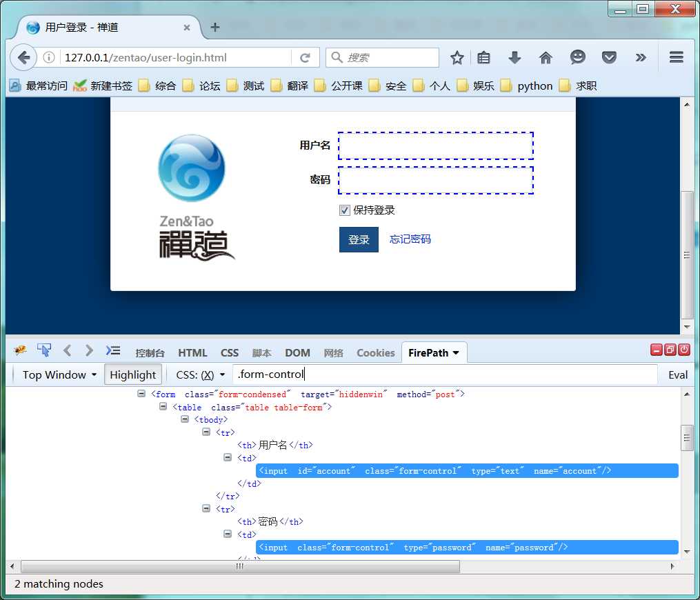Collapse the form-condensed form node
This screenshot has width=700, height=600.
pos(141,394)
